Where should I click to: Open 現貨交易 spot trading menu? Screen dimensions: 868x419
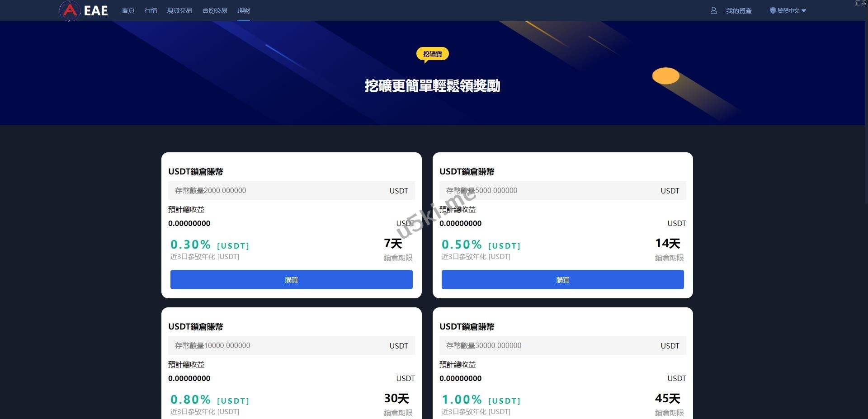pyautogui.click(x=179, y=10)
